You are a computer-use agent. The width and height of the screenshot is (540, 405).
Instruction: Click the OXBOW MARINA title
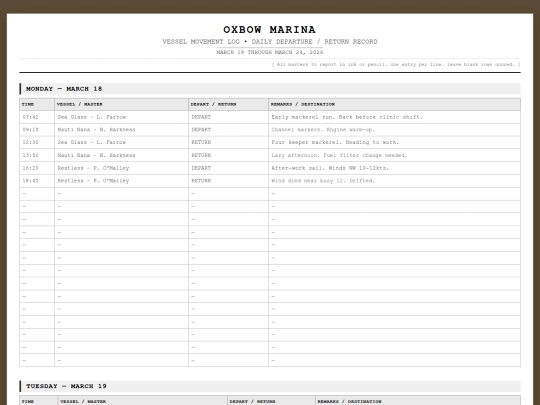(269, 30)
